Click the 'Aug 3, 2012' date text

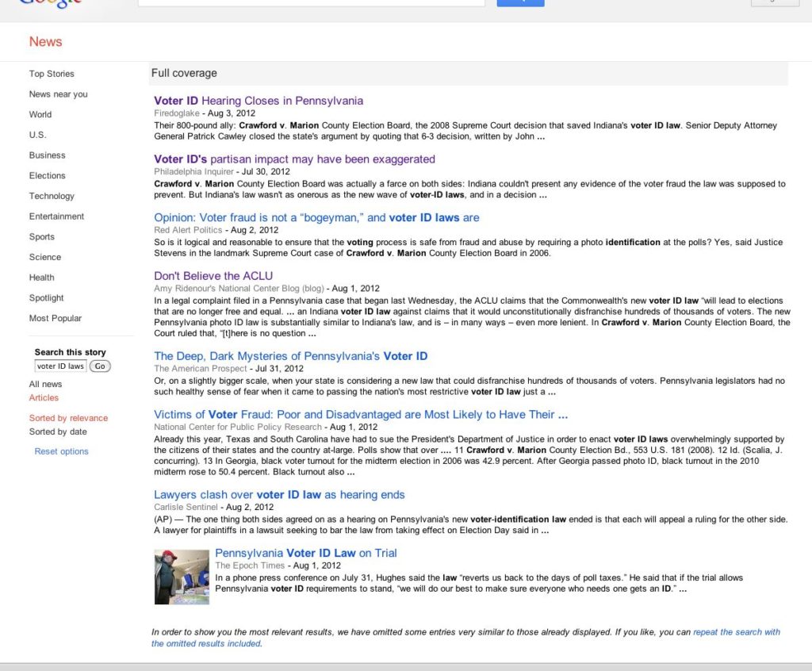tap(232, 113)
